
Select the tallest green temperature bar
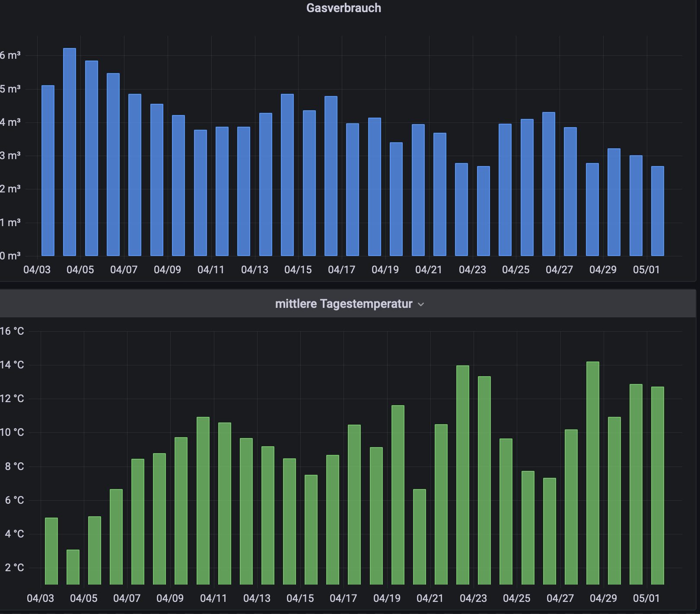click(x=593, y=473)
